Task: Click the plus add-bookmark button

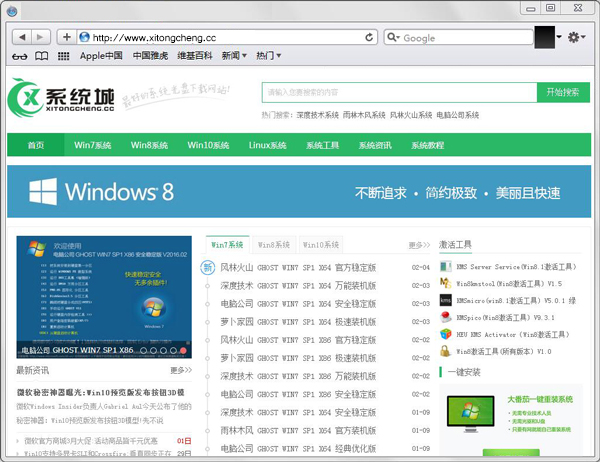Action: (x=67, y=37)
